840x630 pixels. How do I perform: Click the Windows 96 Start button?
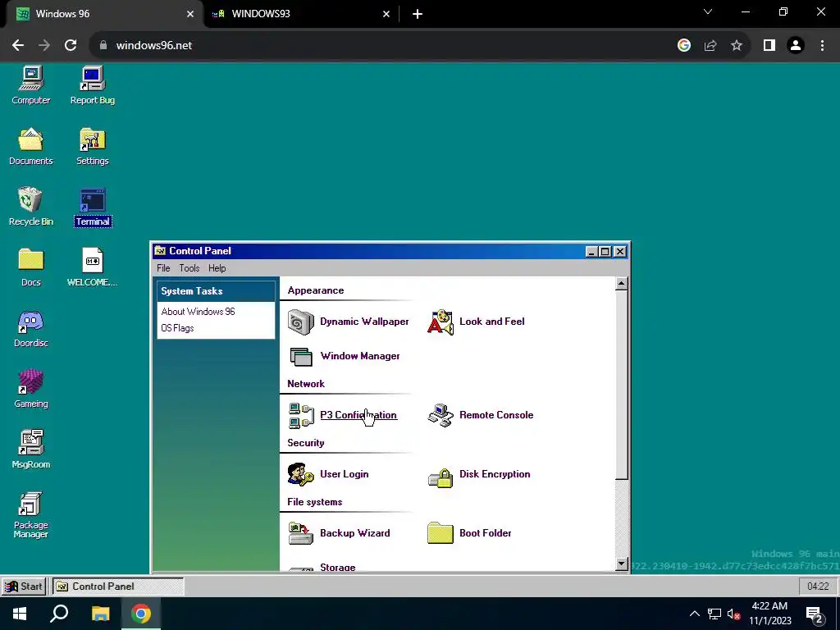pos(24,586)
